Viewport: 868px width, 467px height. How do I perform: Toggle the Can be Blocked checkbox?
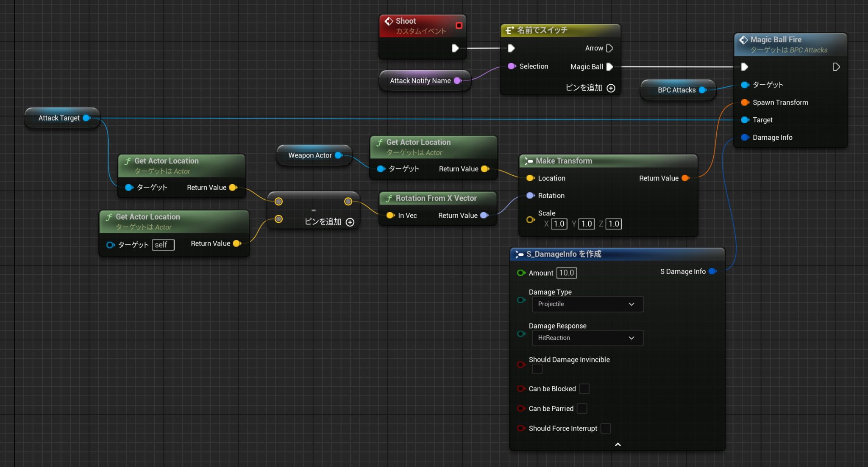(x=584, y=389)
